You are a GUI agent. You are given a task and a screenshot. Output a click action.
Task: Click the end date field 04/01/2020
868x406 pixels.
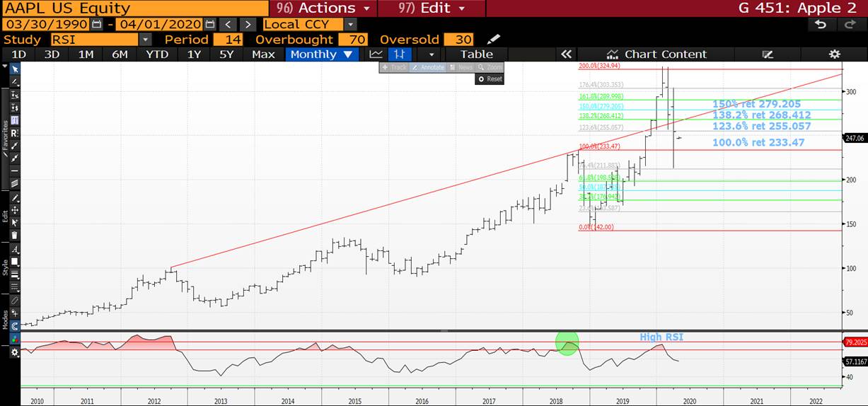pos(159,24)
